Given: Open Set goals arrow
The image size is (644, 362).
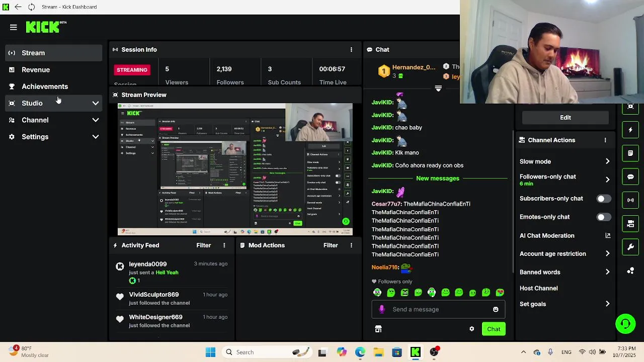Looking at the screenshot, I should [x=607, y=304].
